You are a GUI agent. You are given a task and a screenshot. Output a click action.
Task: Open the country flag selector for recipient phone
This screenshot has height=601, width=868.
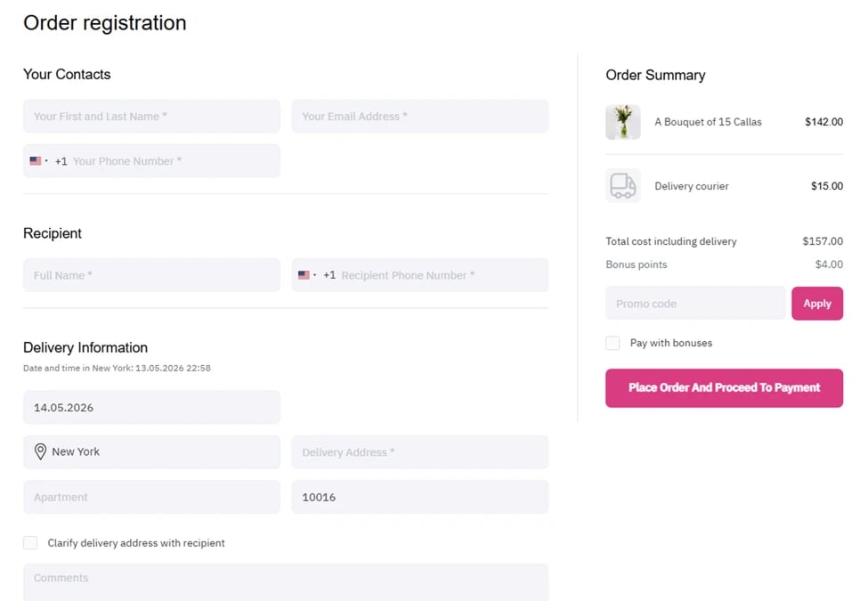click(306, 275)
